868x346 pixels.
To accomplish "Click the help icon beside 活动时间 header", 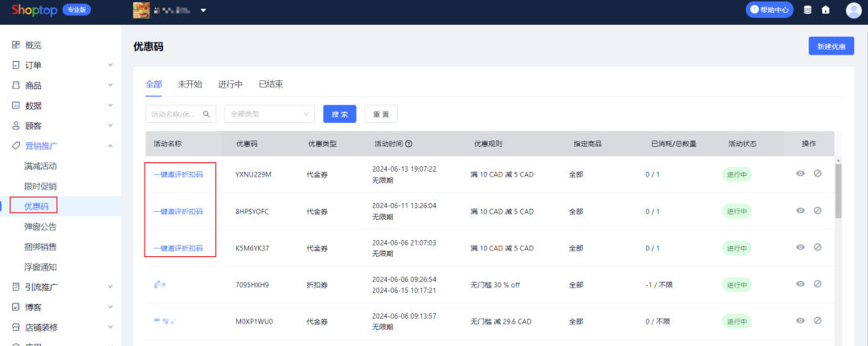I will tap(409, 144).
